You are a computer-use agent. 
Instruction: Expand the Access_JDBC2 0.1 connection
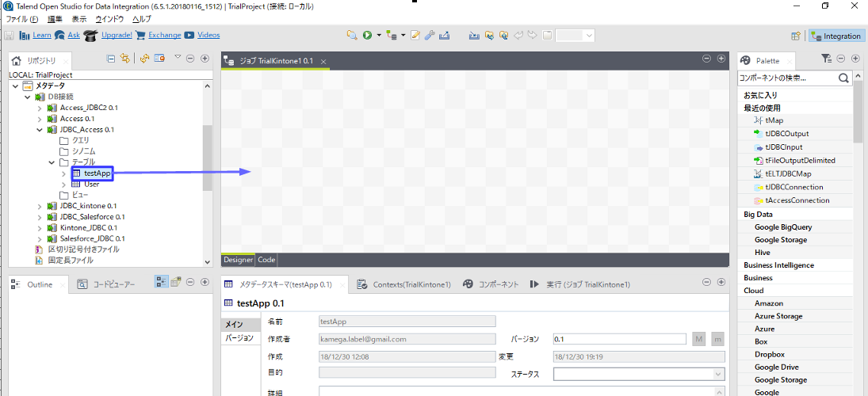pyautogui.click(x=40, y=108)
